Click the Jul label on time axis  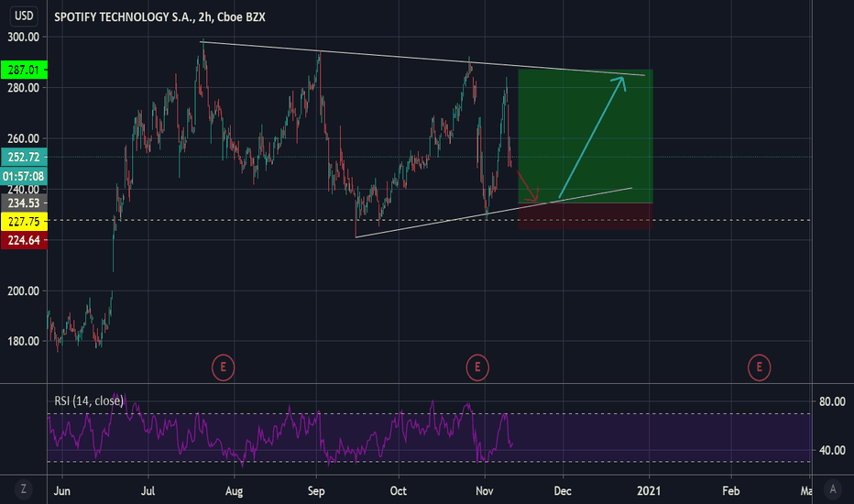pos(148,491)
